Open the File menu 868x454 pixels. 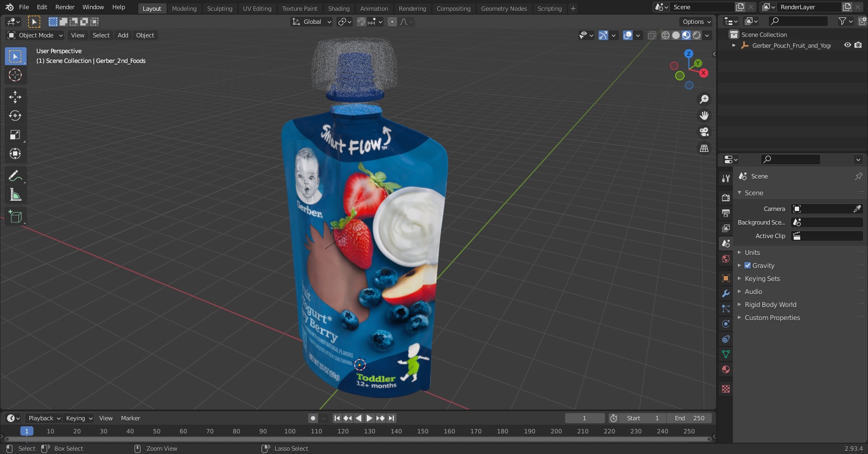[x=24, y=7]
